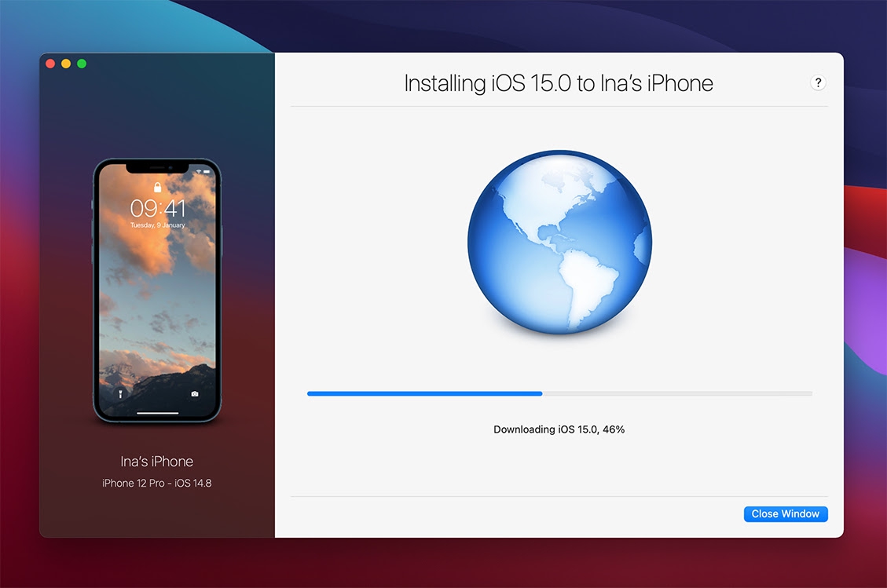Tap the camera icon on the iPhone lock screen
The image size is (887, 588).
tap(195, 394)
